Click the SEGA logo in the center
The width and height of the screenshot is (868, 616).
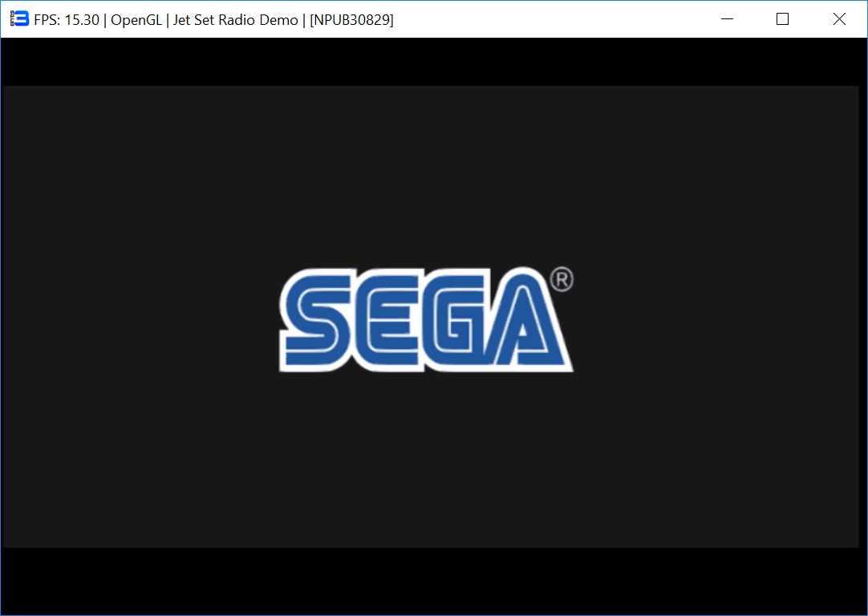coord(425,321)
